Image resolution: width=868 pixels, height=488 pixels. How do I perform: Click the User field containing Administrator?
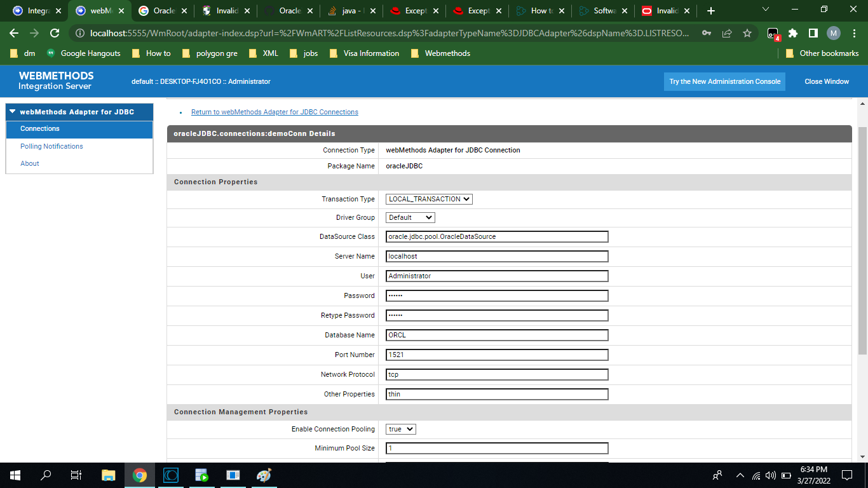point(497,276)
